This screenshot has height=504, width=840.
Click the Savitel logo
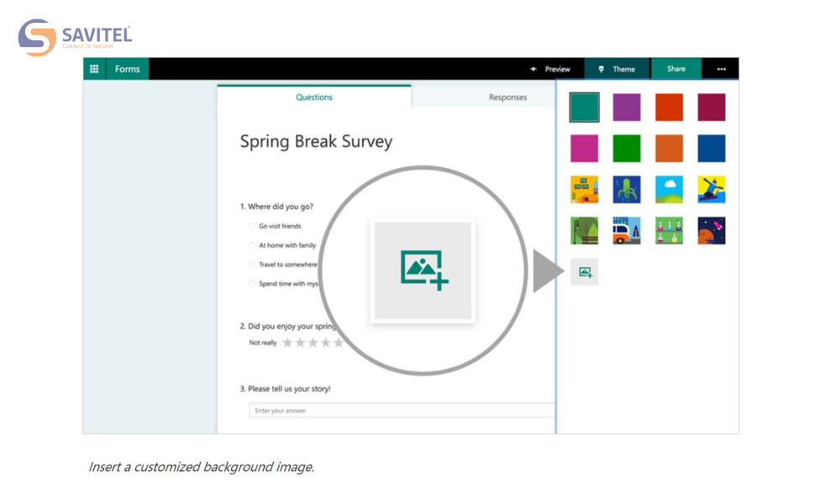pos(75,38)
